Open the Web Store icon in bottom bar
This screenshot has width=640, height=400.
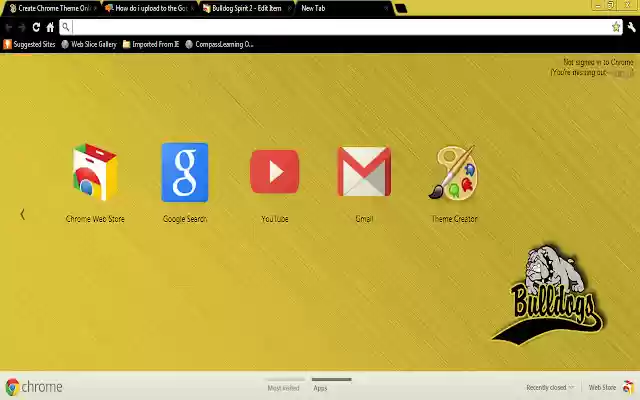[628, 387]
